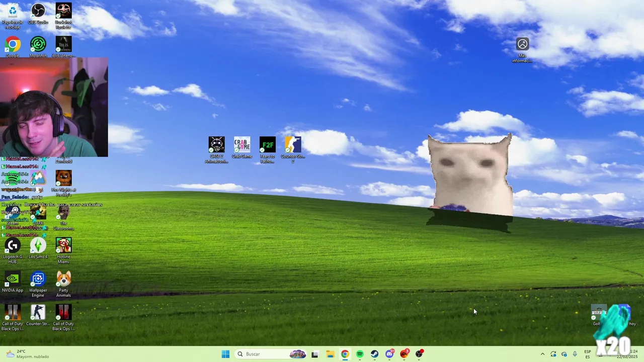This screenshot has width=644, height=362.
Task: Click the microphone icon in system tray
Action: tap(575, 354)
